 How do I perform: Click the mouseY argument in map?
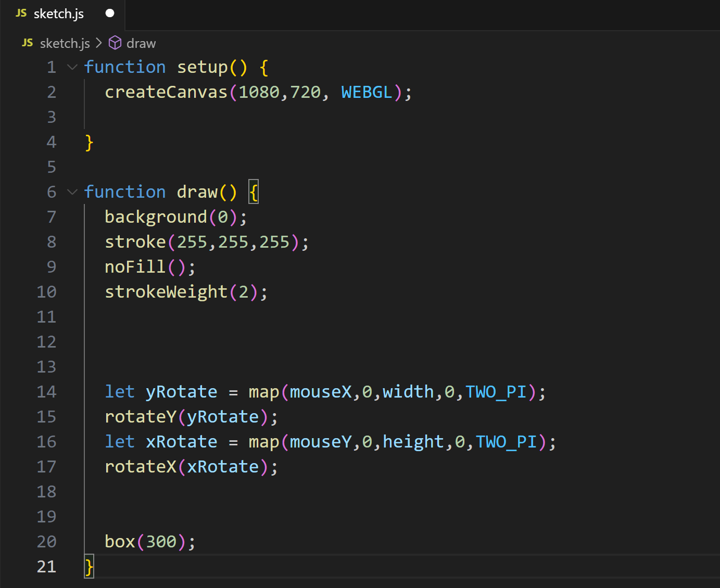tap(321, 442)
